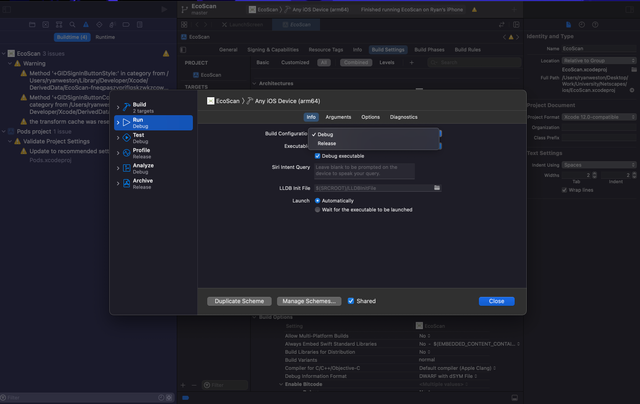640x404 pixels.
Task: Open the debug navigator icon
Action: [x=113, y=24]
